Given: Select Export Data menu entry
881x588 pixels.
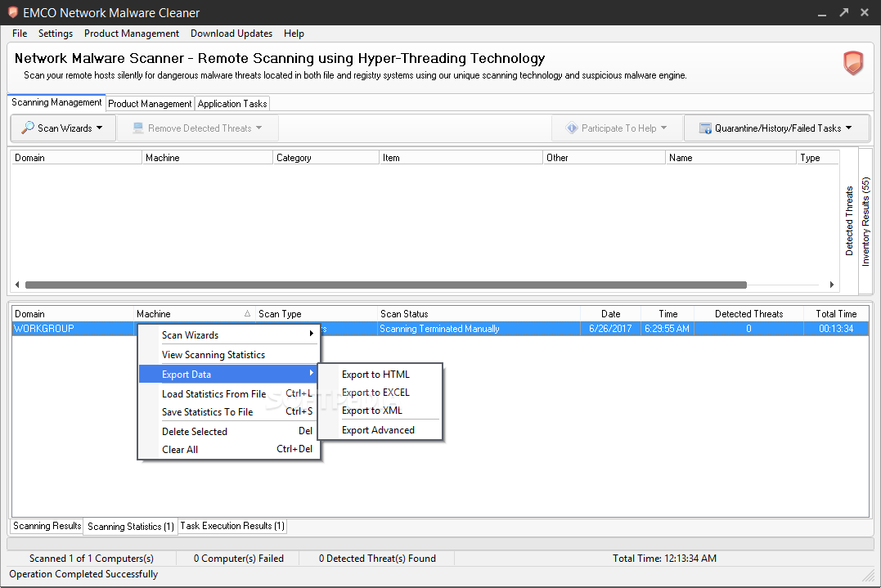Looking at the screenshot, I should tap(228, 374).
